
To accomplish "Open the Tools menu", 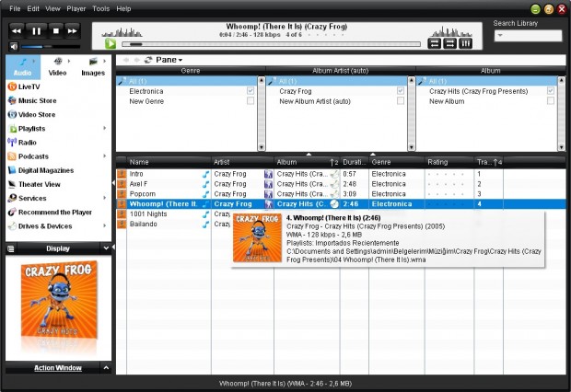I will point(101,8).
